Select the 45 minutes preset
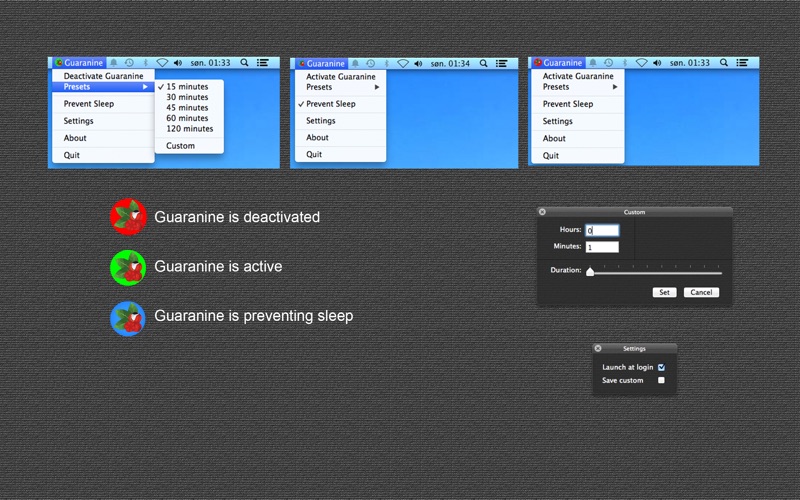The image size is (800, 500). click(187, 108)
